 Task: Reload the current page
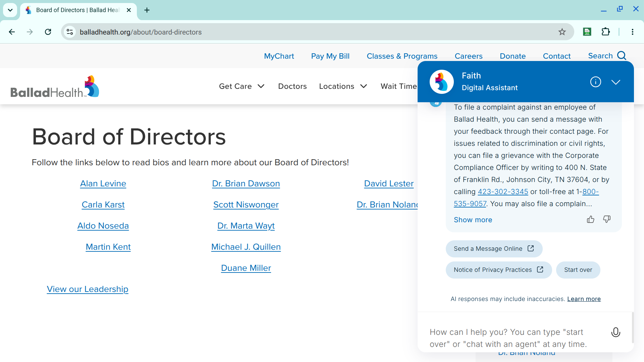(x=48, y=32)
